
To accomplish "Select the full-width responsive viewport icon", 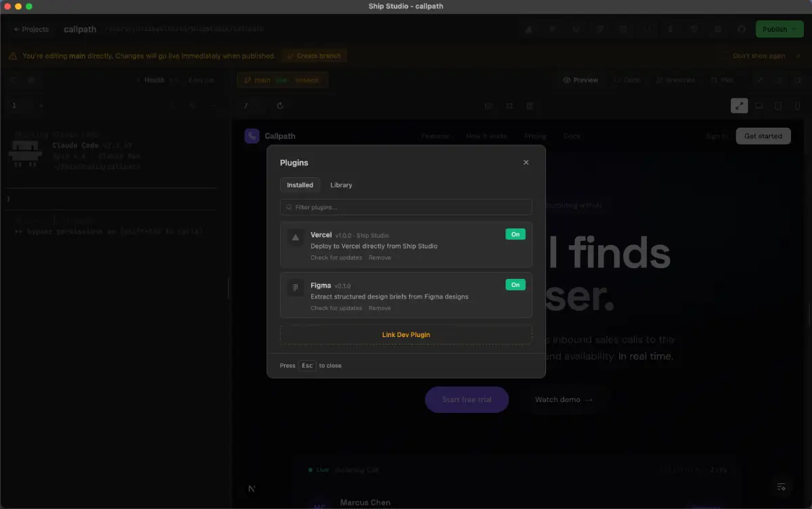I will (x=740, y=106).
